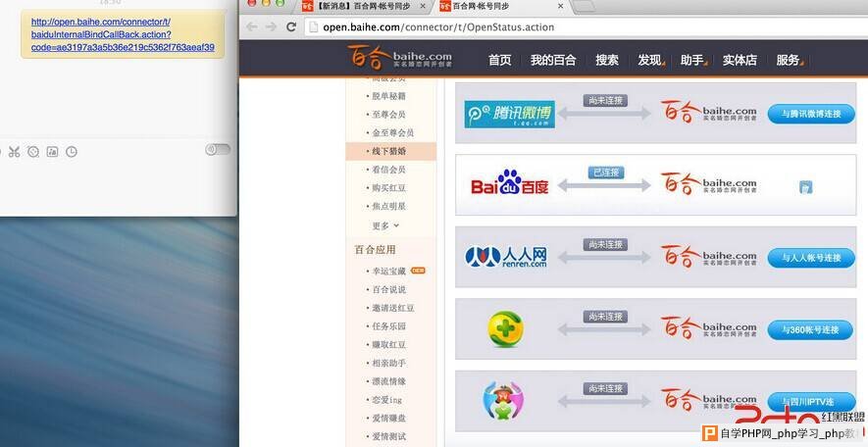Expand the 服务 navigation dropdown
The width and height of the screenshot is (868, 447).
click(x=790, y=60)
